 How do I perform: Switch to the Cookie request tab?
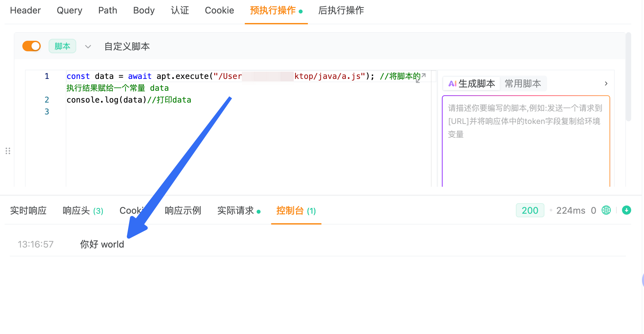(219, 11)
